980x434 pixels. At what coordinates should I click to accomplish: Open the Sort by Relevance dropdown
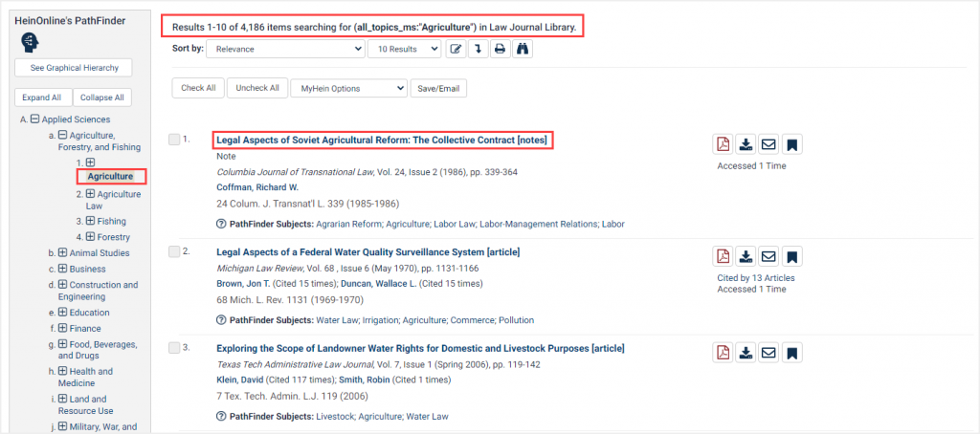pos(285,49)
